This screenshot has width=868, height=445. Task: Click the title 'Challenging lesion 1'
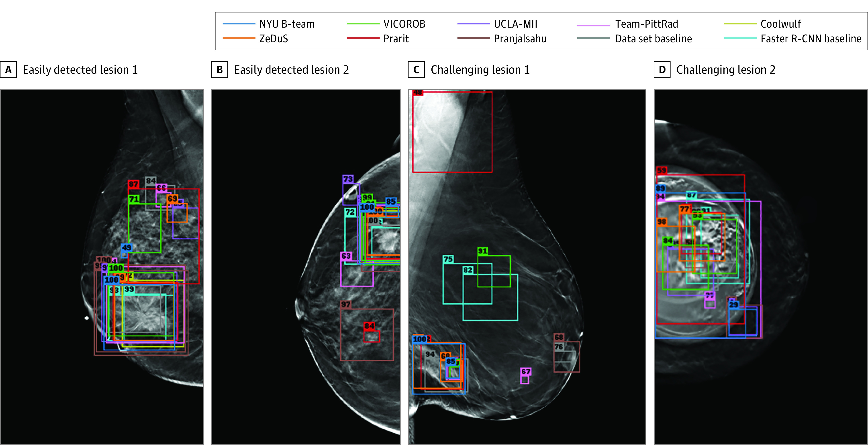pyautogui.click(x=480, y=70)
